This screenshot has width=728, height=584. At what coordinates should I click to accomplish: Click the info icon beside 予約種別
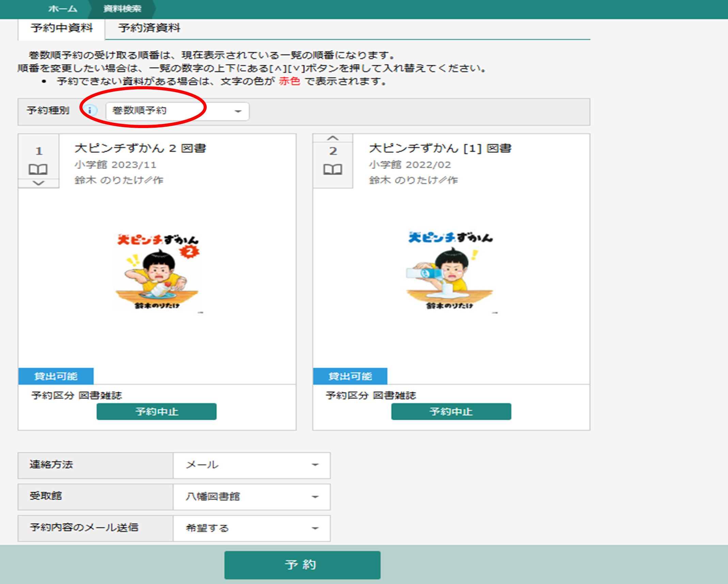90,110
